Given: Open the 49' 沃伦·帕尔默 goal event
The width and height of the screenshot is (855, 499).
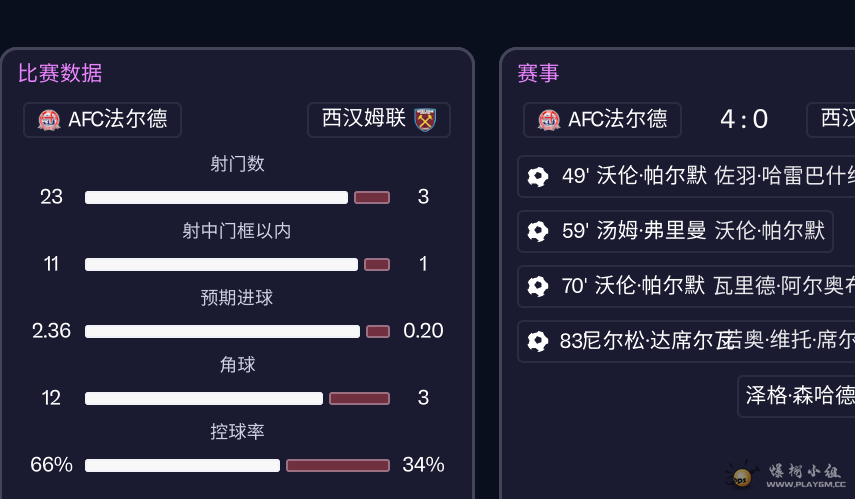Looking at the screenshot, I should pyautogui.click(x=690, y=177).
